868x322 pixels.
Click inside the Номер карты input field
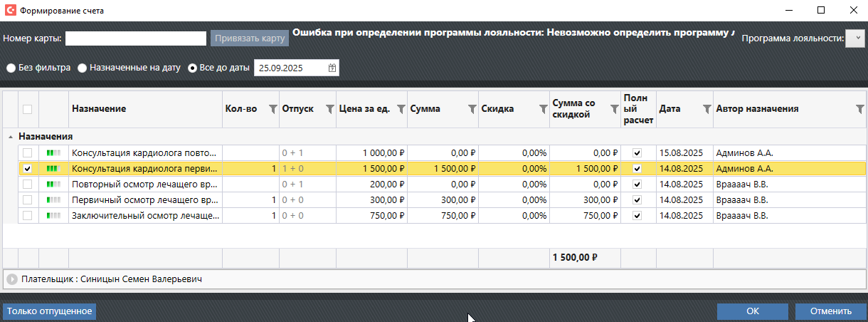pos(136,38)
